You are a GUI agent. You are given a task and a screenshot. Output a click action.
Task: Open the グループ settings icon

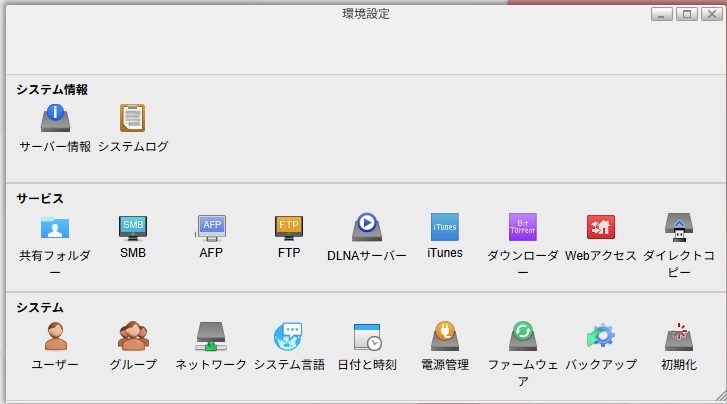point(133,336)
